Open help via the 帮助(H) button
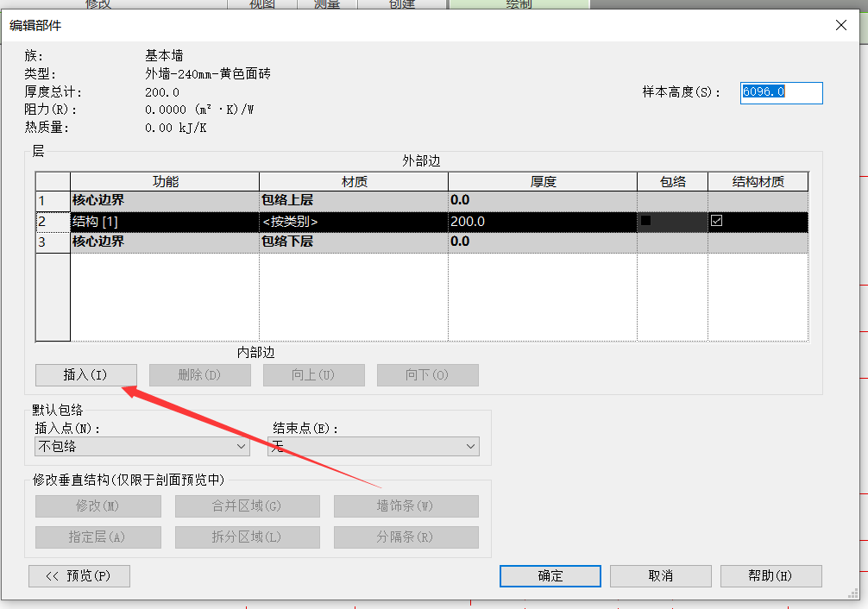The width and height of the screenshot is (868, 609). [771, 576]
